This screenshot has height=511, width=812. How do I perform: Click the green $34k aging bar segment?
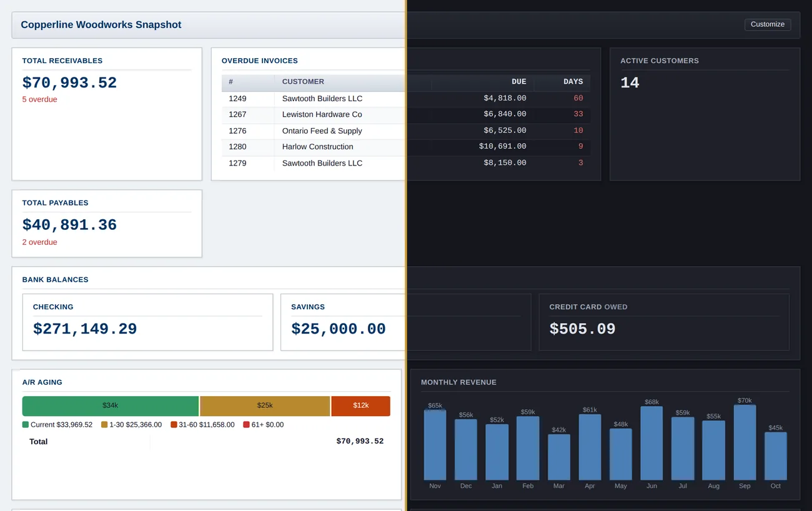tap(111, 406)
